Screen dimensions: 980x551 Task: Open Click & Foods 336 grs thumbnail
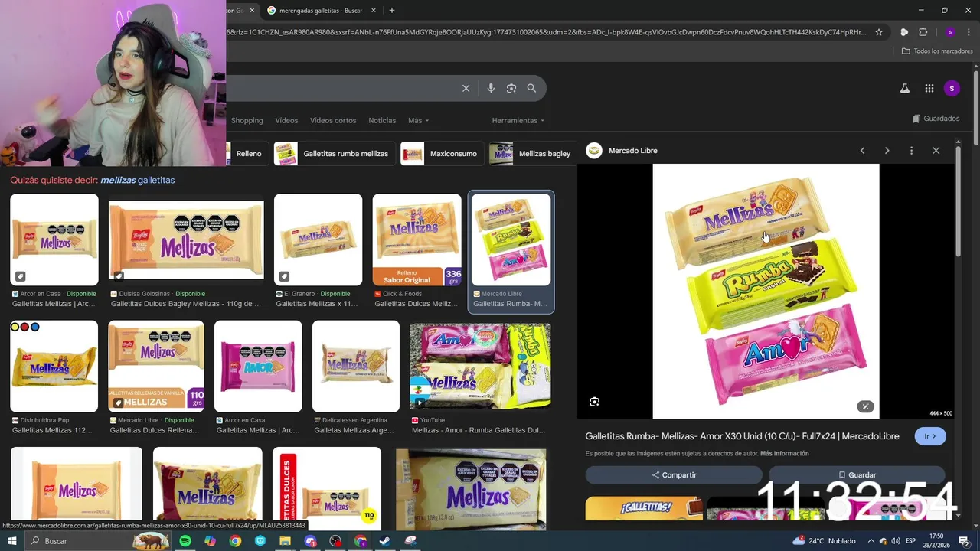(x=417, y=240)
